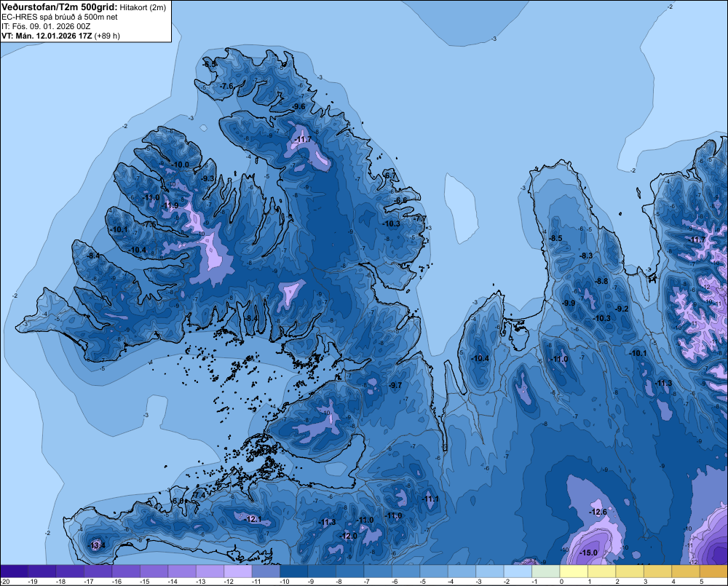Click the -13.4 temperature value
728x586 pixels.
tap(97, 545)
